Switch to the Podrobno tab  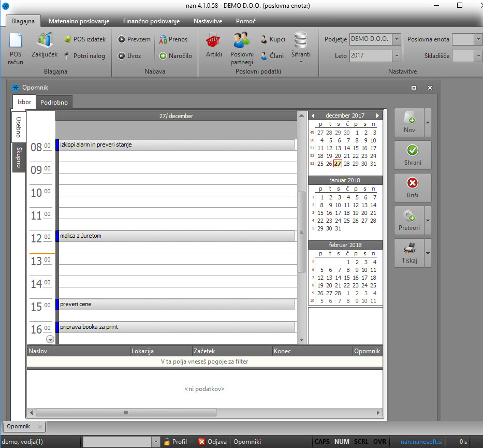pyautogui.click(x=54, y=103)
